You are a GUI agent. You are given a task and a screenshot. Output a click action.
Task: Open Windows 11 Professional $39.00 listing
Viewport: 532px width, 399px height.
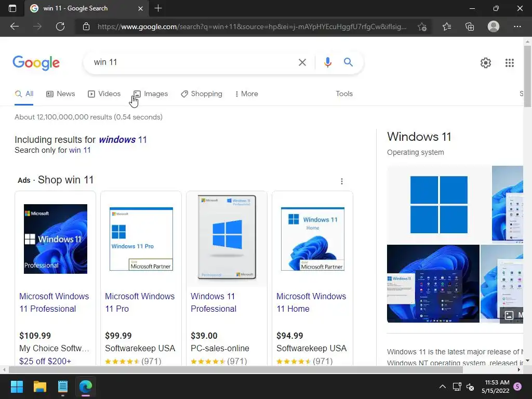214,302
